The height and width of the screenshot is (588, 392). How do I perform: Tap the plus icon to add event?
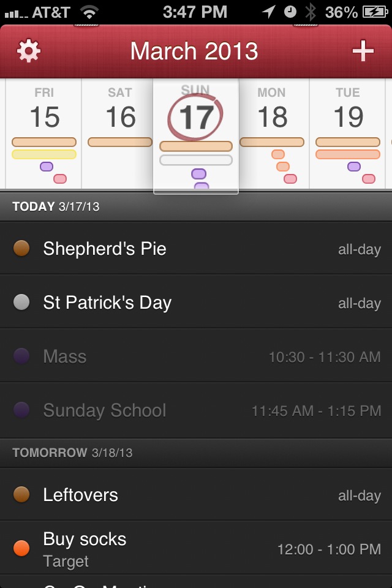point(363,51)
